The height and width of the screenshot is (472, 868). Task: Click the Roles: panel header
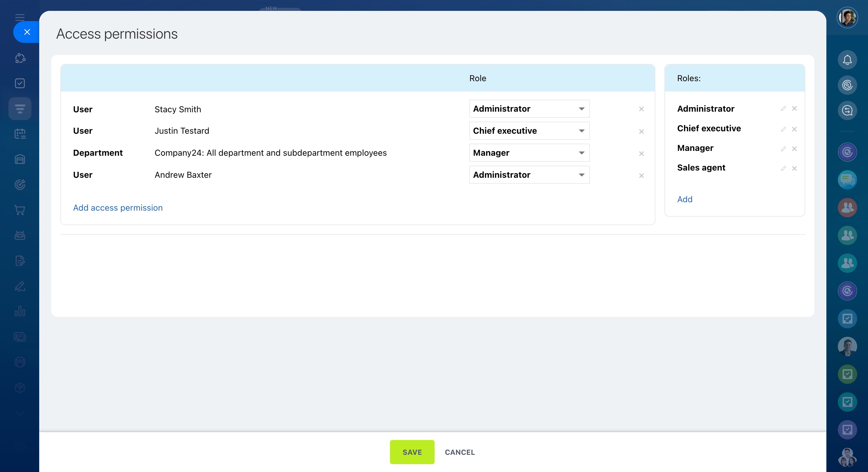pos(689,78)
